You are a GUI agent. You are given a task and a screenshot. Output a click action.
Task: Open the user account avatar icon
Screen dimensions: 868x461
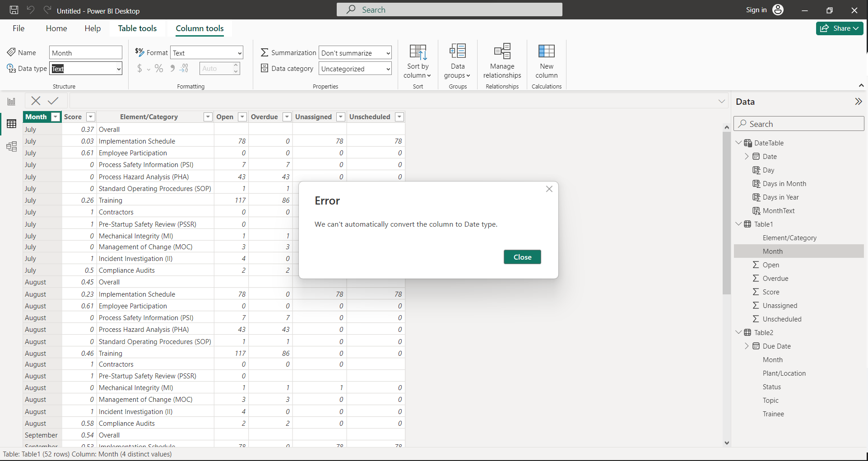point(778,10)
